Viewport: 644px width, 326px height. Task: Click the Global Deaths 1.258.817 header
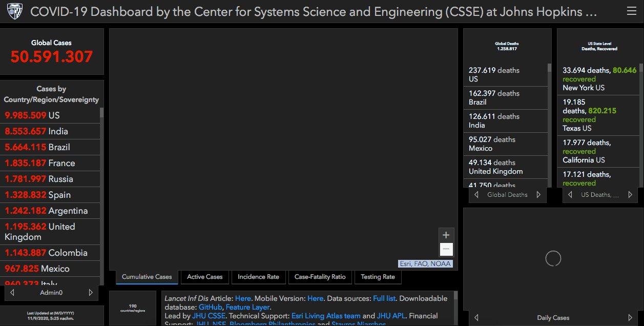click(x=506, y=46)
